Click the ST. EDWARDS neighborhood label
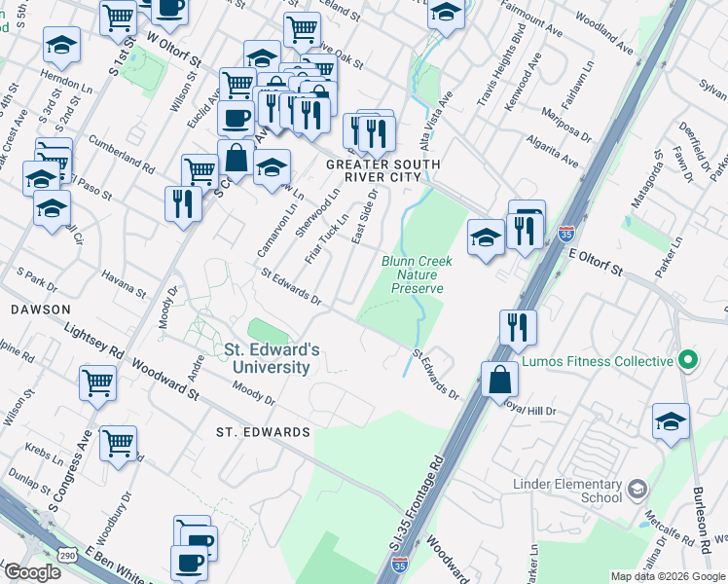728x584 pixels. (x=263, y=432)
